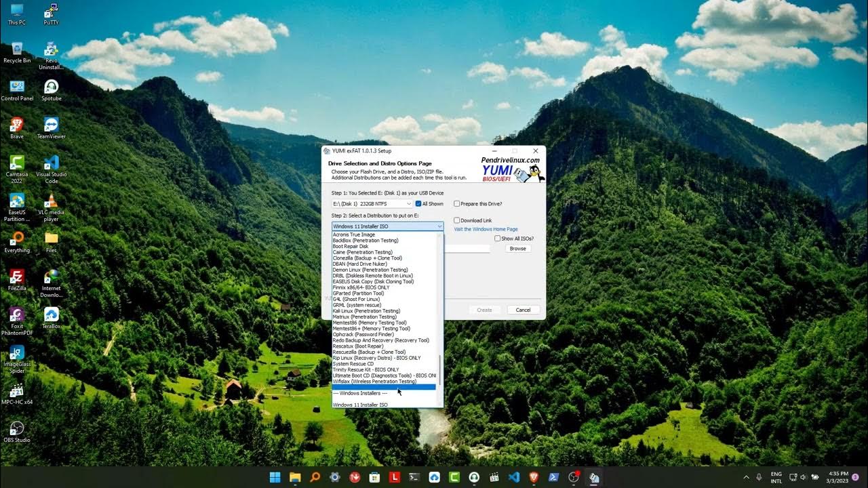Show hidden system tray icons chevron

pos(747,477)
